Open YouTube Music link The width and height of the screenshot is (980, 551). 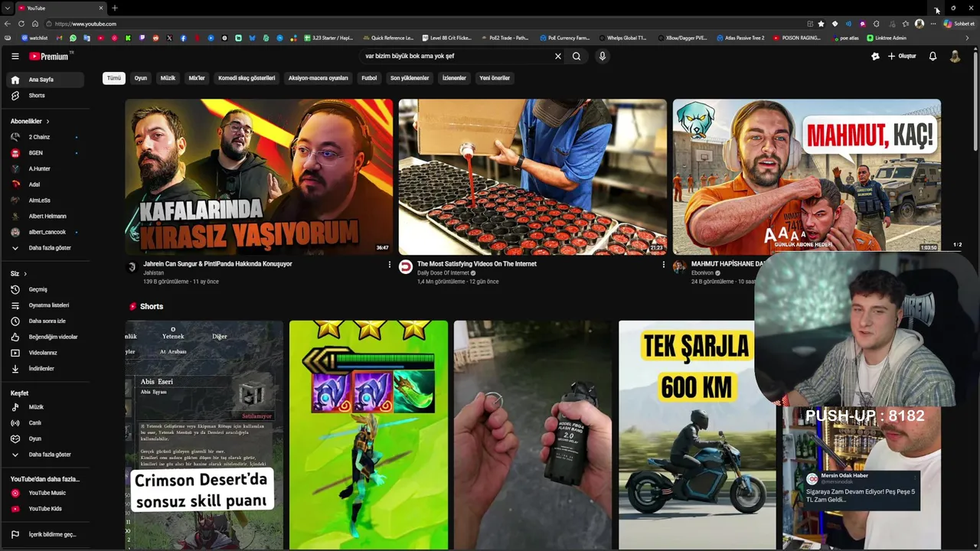pos(44,493)
